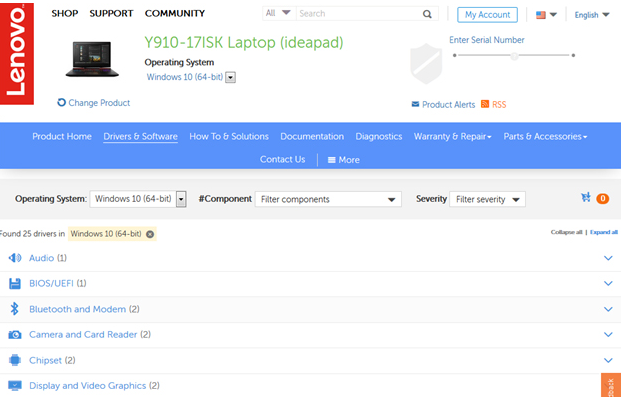Image resolution: width=630 pixels, height=406 pixels.
Task: Open the COMMUNITY menu
Action: point(175,13)
